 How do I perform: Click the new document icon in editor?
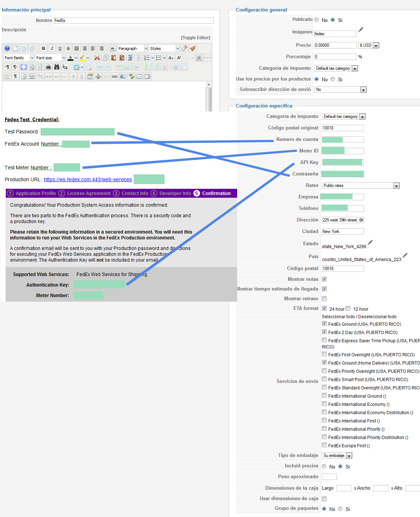(15, 48)
